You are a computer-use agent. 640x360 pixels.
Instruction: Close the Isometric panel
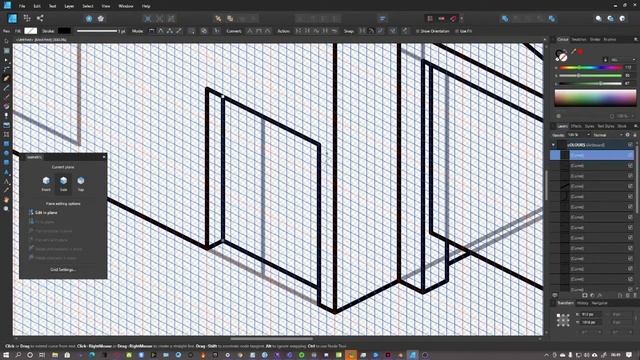[x=104, y=157]
